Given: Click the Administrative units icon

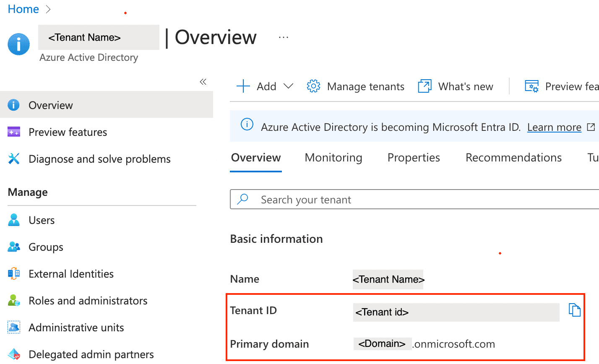Looking at the screenshot, I should (x=14, y=327).
